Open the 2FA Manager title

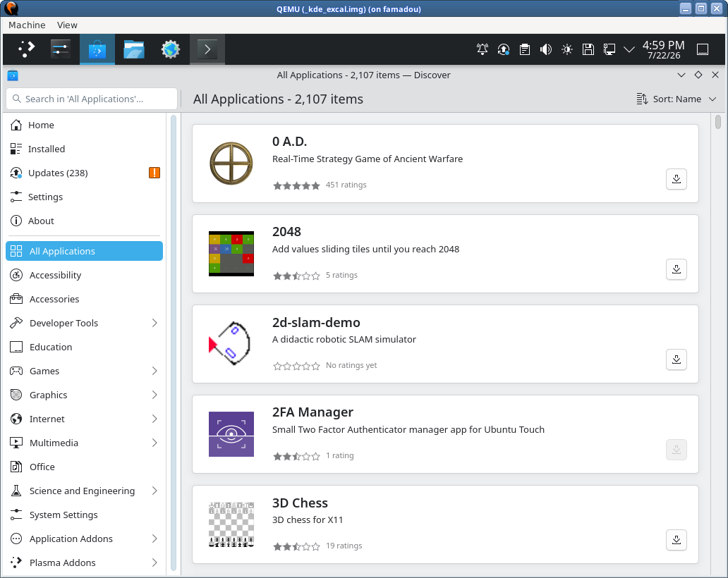tap(313, 412)
